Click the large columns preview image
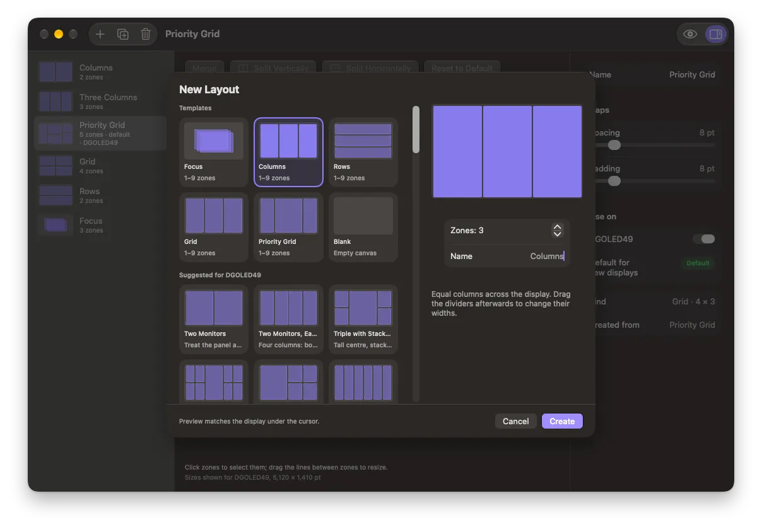The width and height of the screenshot is (762, 532). [507, 151]
